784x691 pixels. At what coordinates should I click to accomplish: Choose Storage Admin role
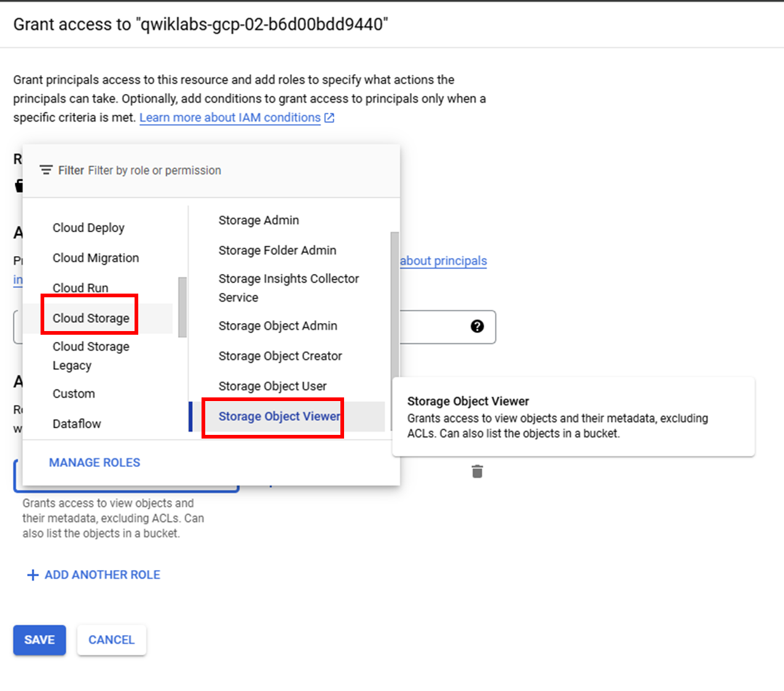click(259, 220)
